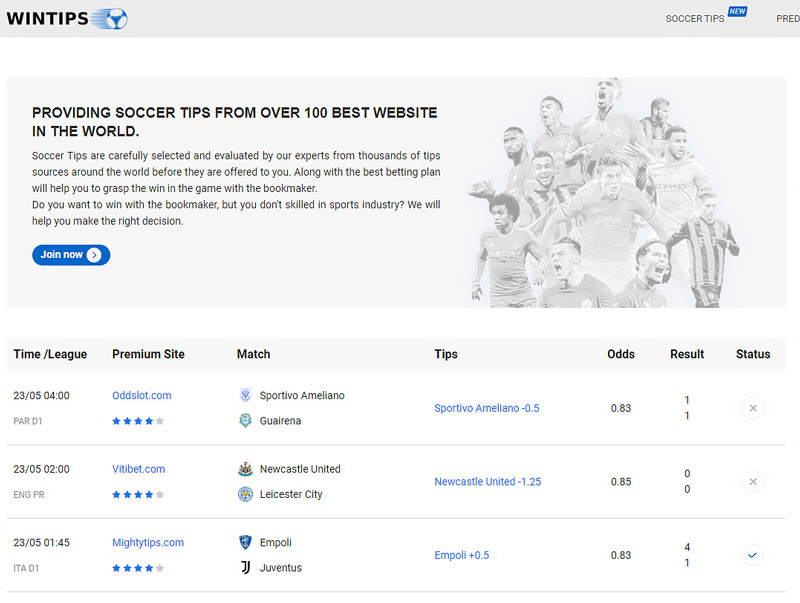Click the Newcastle United team crest
The width and height of the screenshot is (800, 603).
(x=245, y=468)
